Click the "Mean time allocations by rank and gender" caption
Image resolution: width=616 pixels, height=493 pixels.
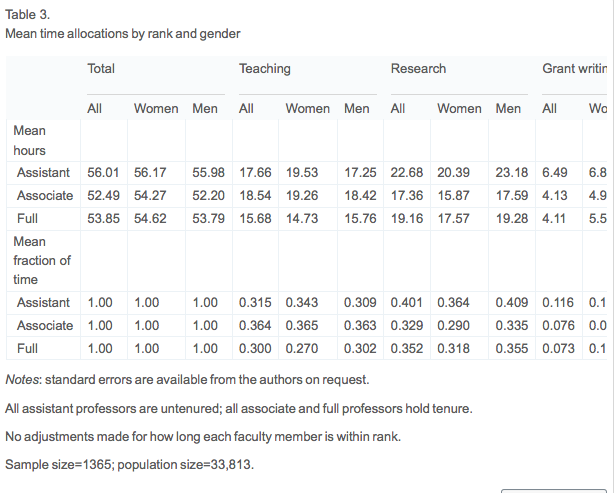tap(122, 33)
